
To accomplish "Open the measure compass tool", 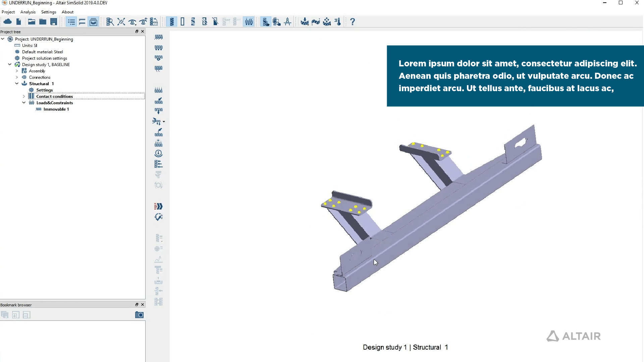I will [x=287, y=22].
